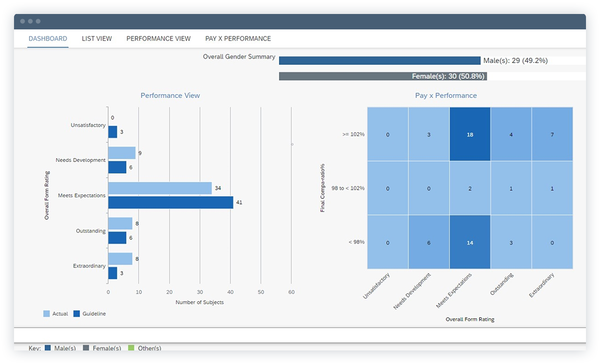The height and width of the screenshot is (364, 600).
Task: Select the Male(s) key swatch
Action: (x=46, y=348)
